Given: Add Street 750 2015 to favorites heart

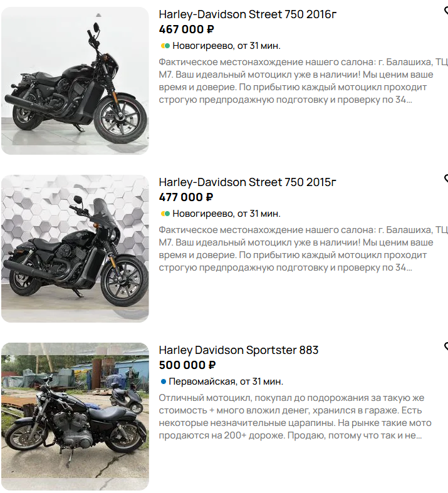Looking at the screenshot, I should [x=446, y=179].
